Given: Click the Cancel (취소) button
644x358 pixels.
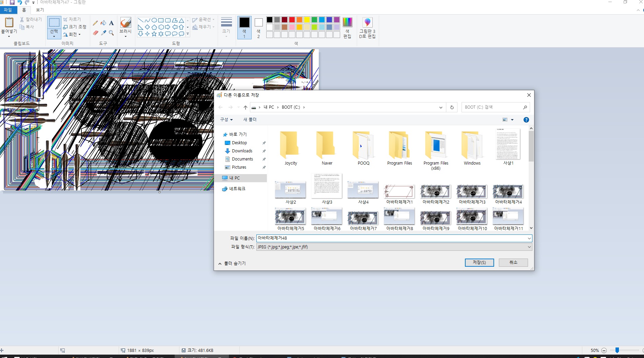Looking at the screenshot, I should coord(513,262).
